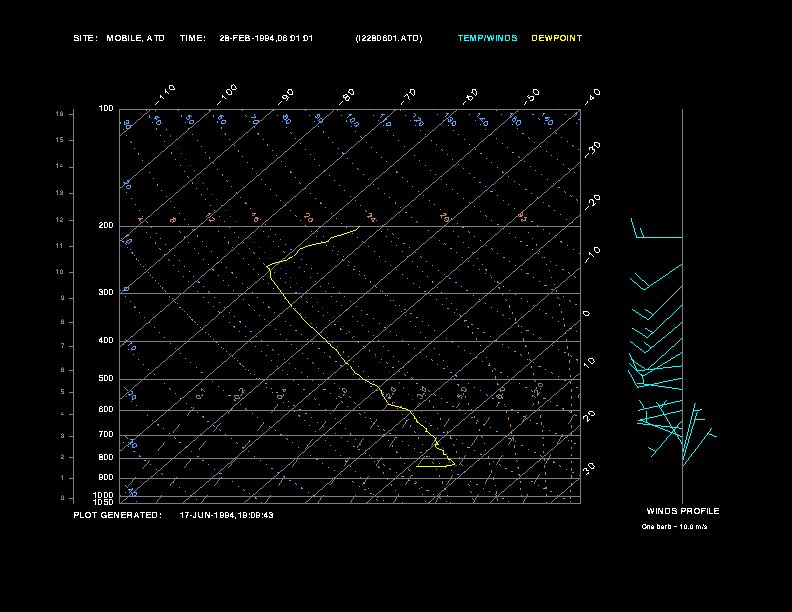Click the 200 pressure level label
Image resolution: width=792 pixels, height=612 pixels.
(106, 226)
